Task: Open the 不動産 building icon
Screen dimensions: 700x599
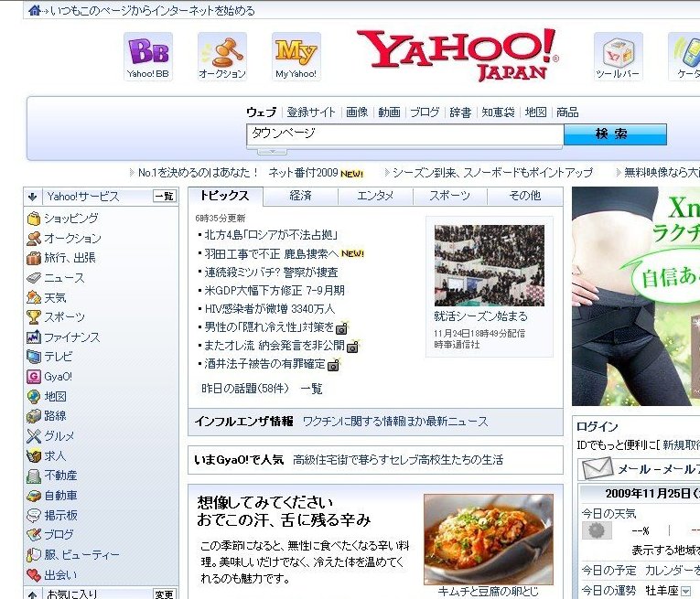Action: pyautogui.click(x=34, y=476)
